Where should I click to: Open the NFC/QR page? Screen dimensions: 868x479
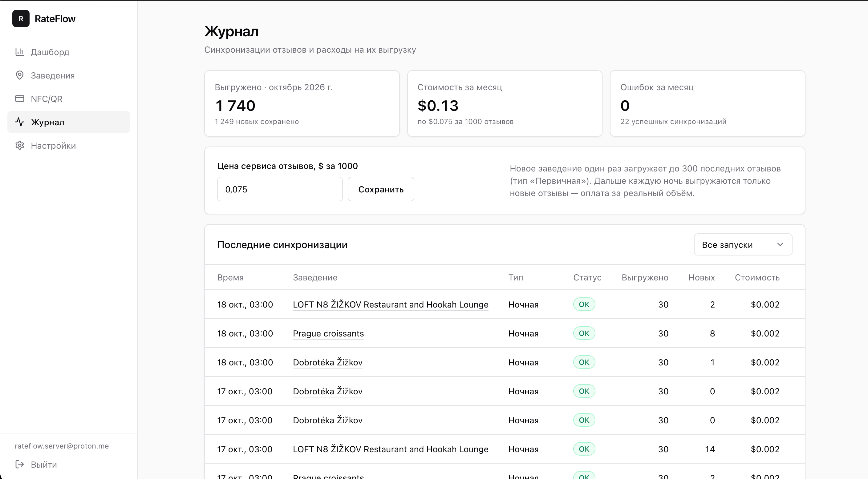[69, 99]
